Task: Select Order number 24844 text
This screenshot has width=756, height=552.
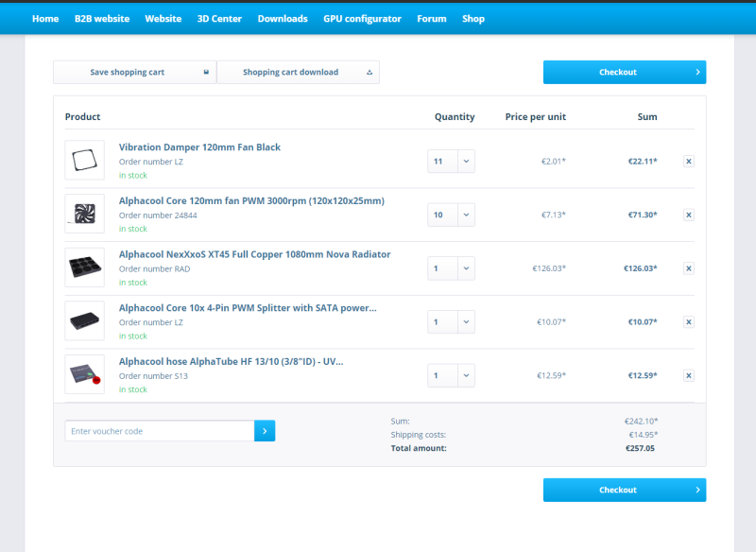Action: 158,215
